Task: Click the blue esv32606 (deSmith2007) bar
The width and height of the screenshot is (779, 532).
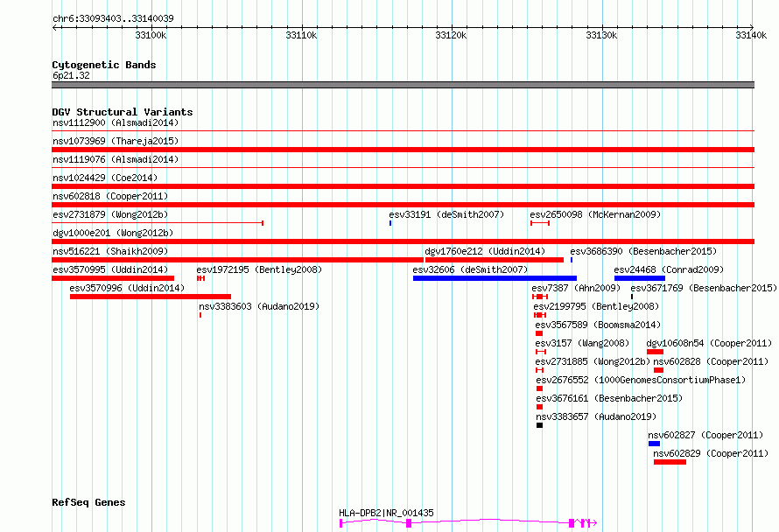Action: [x=495, y=278]
